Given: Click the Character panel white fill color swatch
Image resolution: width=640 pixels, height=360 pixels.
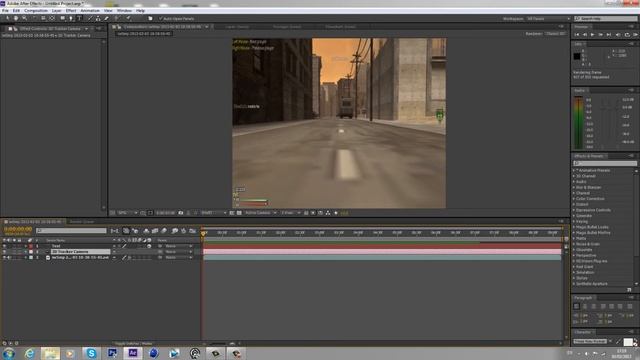Looking at the screenshot, I should [x=628, y=342].
